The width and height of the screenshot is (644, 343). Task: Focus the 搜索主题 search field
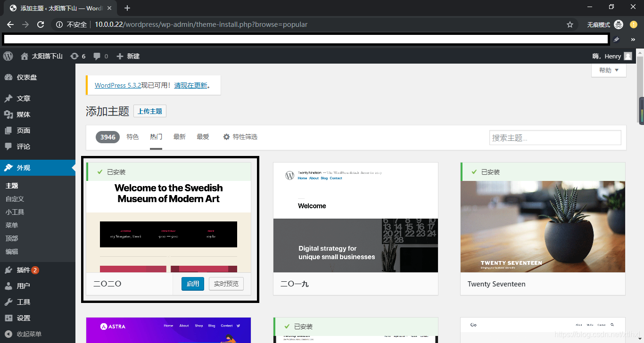[x=555, y=138]
